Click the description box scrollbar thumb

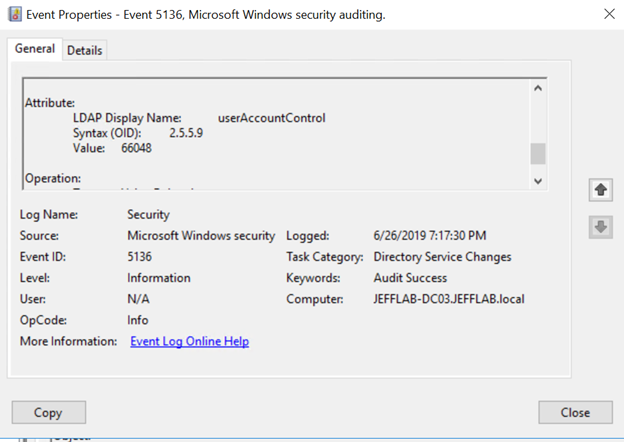point(538,153)
